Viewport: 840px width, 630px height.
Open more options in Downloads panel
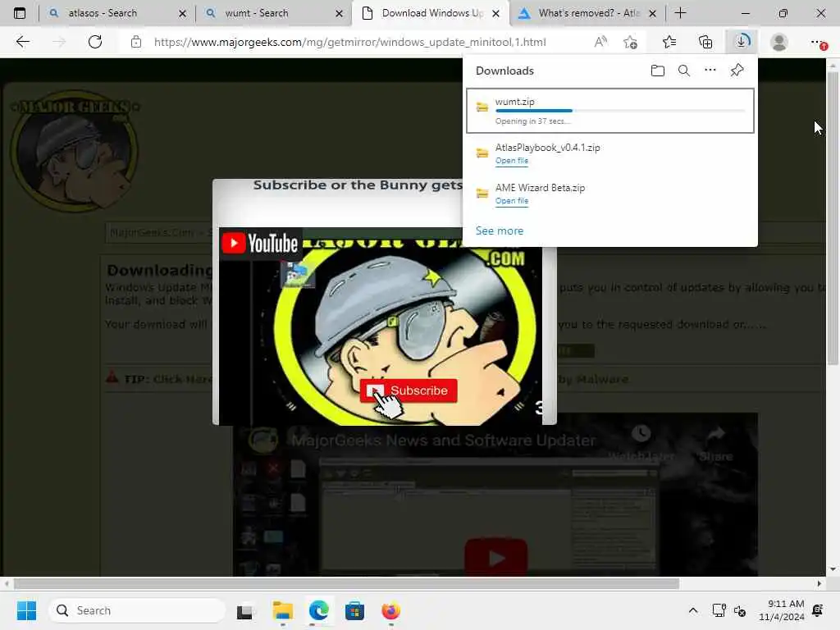pos(710,71)
